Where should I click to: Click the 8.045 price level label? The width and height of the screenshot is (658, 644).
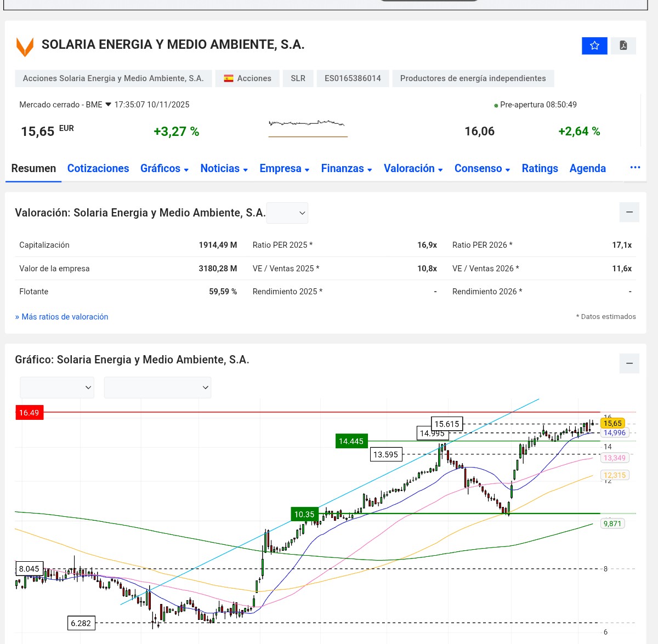pyautogui.click(x=29, y=568)
